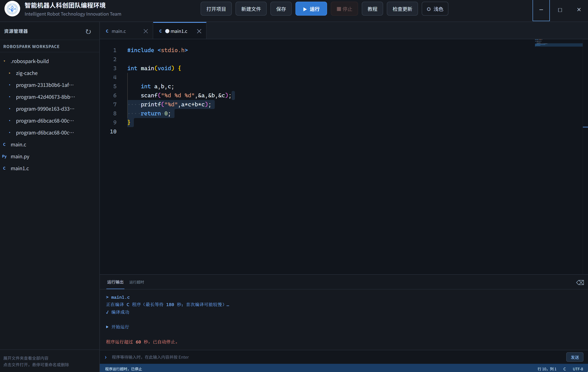Open the 教程 tutorial
The height and width of the screenshot is (372, 588).
[x=372, y=9]
